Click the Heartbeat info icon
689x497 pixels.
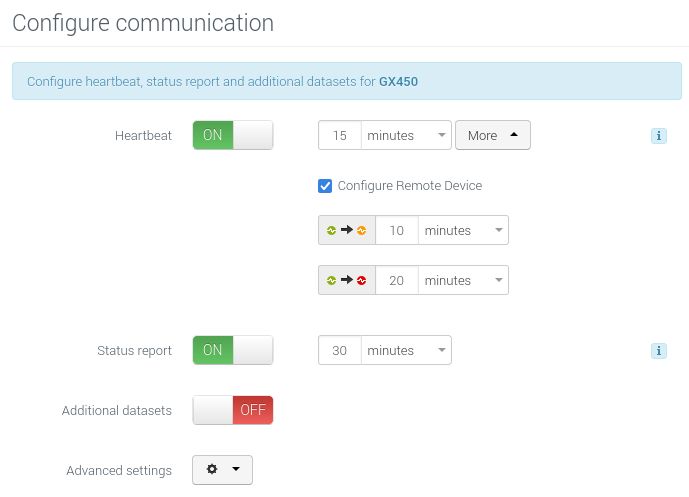[659, 135]
